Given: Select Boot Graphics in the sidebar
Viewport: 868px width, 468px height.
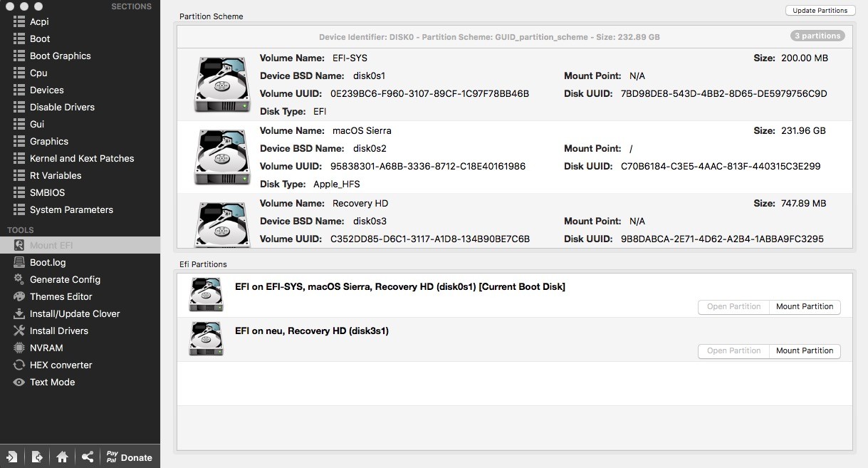Looking at the screenshot, I should click(80, 56).
